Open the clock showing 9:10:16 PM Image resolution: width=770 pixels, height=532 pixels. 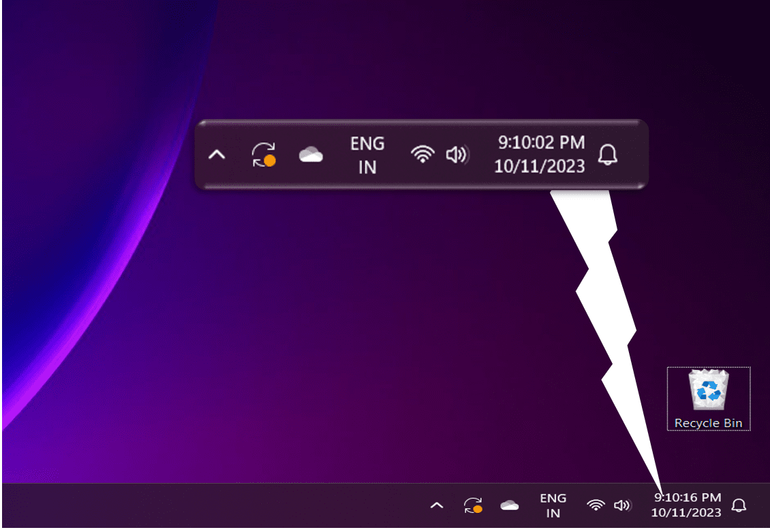coord(688,498)
